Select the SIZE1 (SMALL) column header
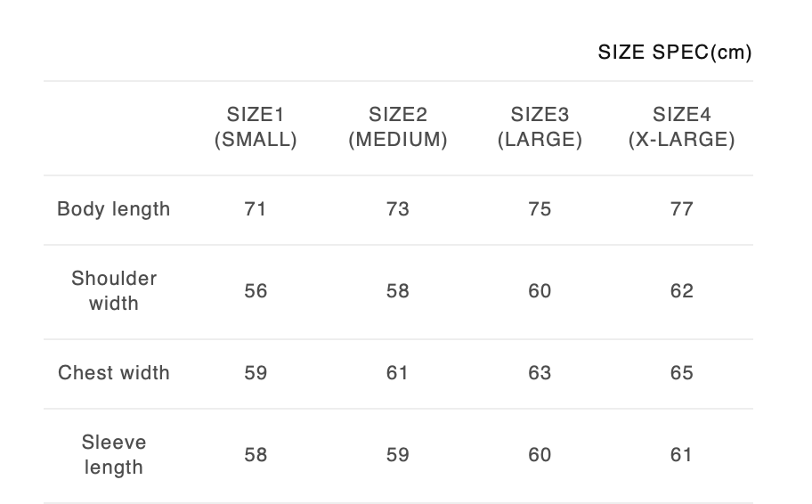Viewport: 812px width, 504px height. tap(256, 127)
